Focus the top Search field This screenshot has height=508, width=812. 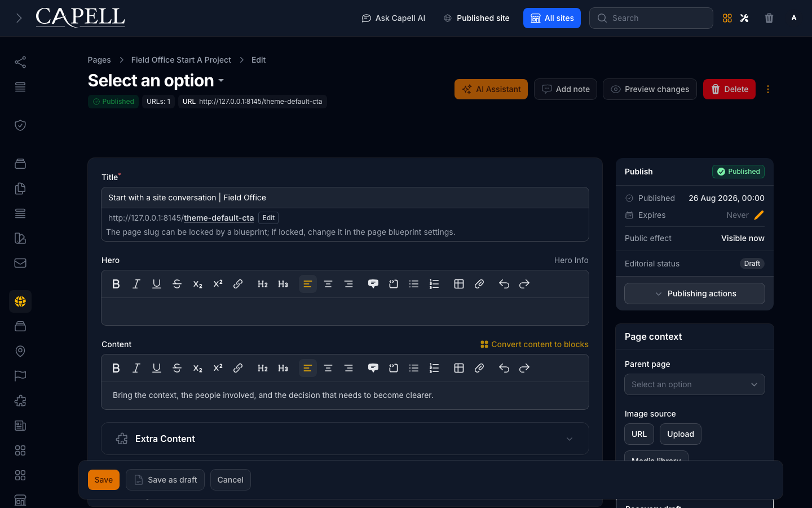click(651, 18)
